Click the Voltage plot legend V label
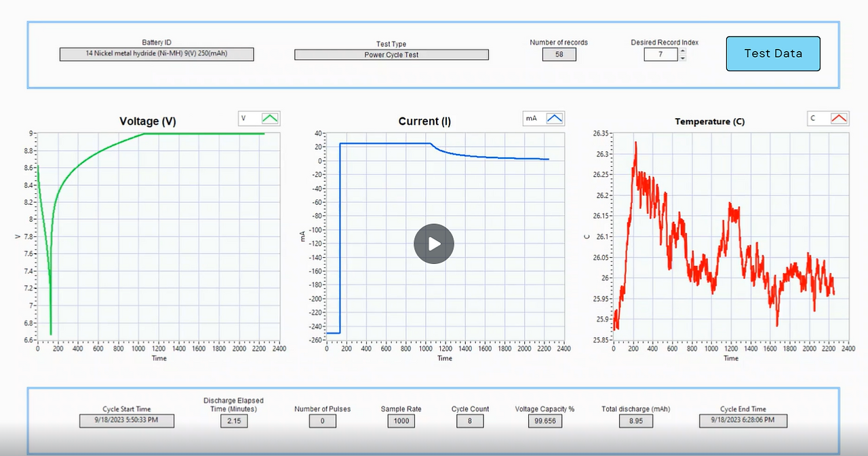This screenshot has width=868, height=456. [244, 118]
